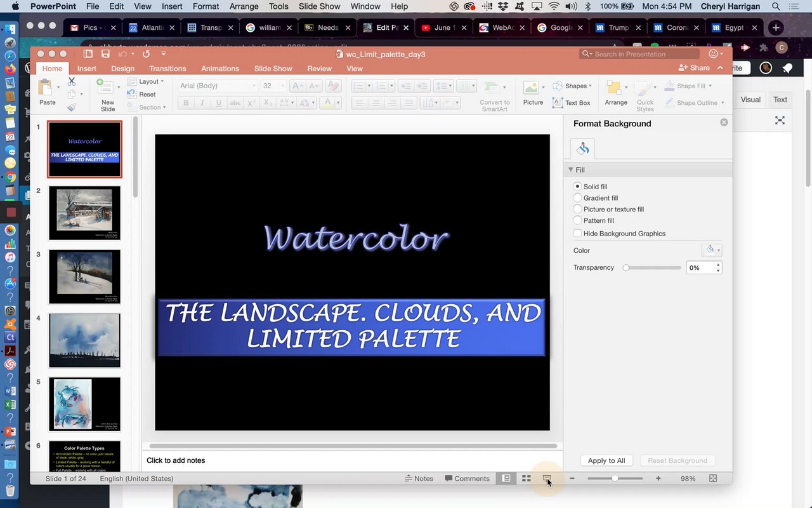The width and height of the screenshot is (812, 508).
Task: Open the Arrange menu in menu bar
Action: [244, 6]
